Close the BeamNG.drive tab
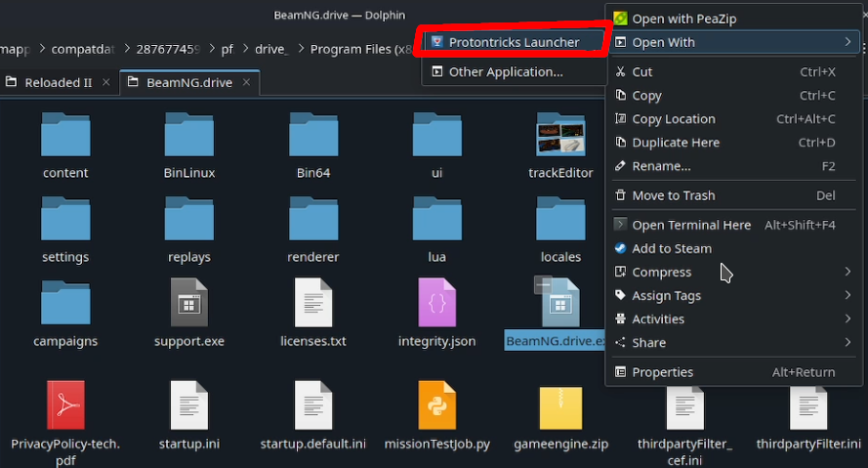This screenshot has width=868, height=468. pos(246,82)
